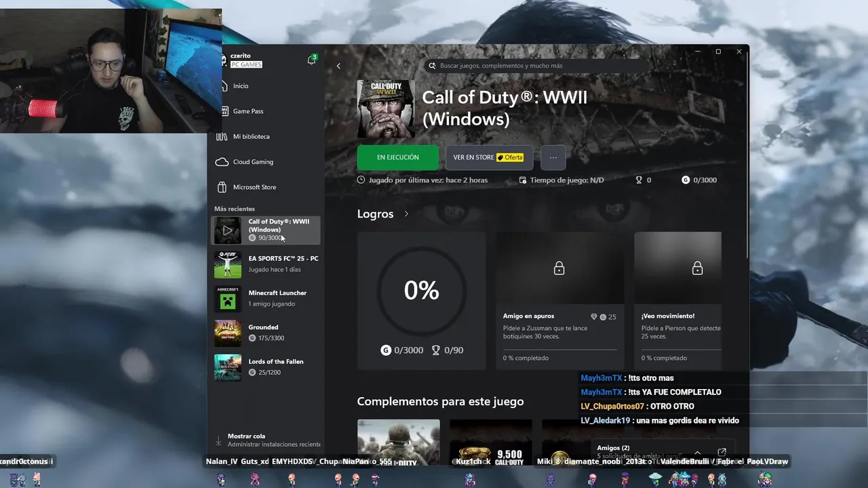This screenshot has height=488, width=868.
Task: Click the Más recientes section label
Action: pos(235,209)
